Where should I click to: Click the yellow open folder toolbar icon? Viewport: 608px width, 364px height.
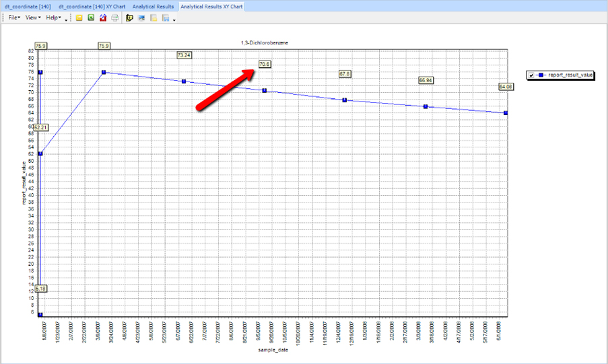[x=79, y=18]
